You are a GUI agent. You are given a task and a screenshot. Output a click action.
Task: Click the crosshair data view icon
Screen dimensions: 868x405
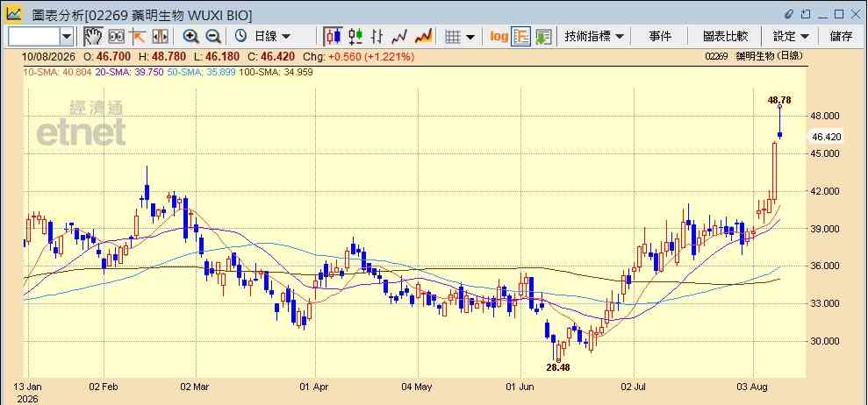click(x=116, y=37)
